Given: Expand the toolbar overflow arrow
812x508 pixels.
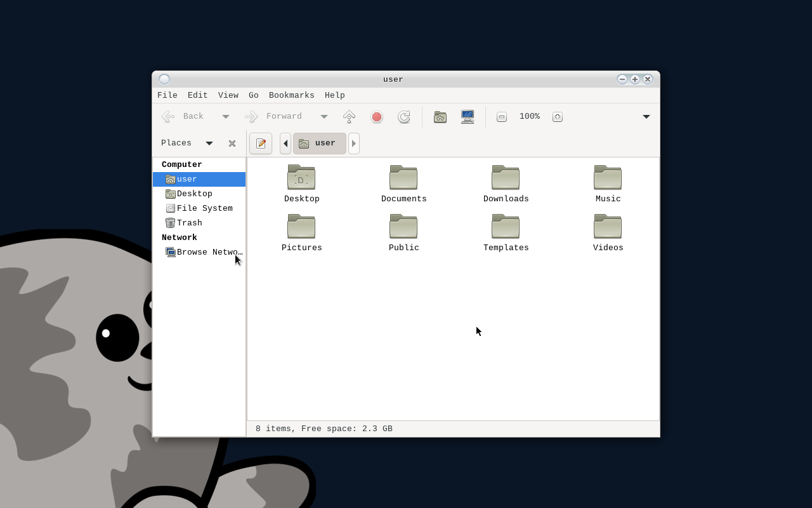Looking at the screenshot, I should pyautogui.click(x=646, y=117).
